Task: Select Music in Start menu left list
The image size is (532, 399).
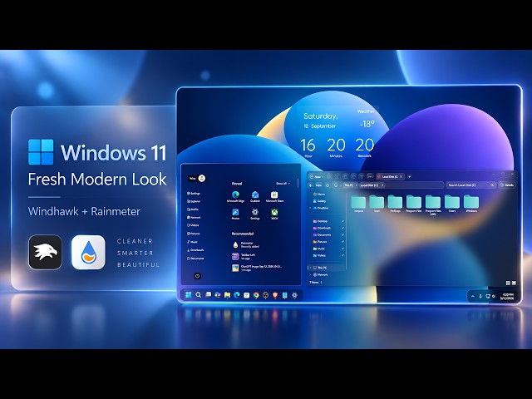Action: click(x=192, y=242)
